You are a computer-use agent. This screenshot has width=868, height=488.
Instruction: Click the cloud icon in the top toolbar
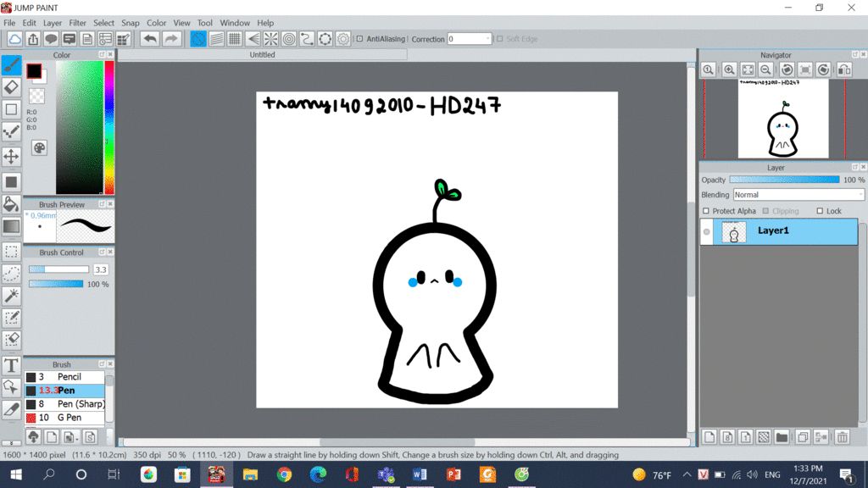coord(15,39)
